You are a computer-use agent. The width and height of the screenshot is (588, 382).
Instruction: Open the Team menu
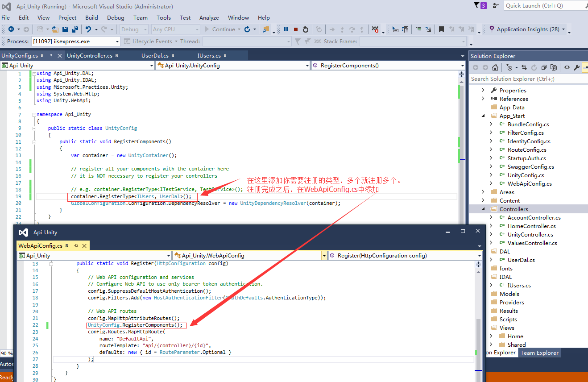140,18
